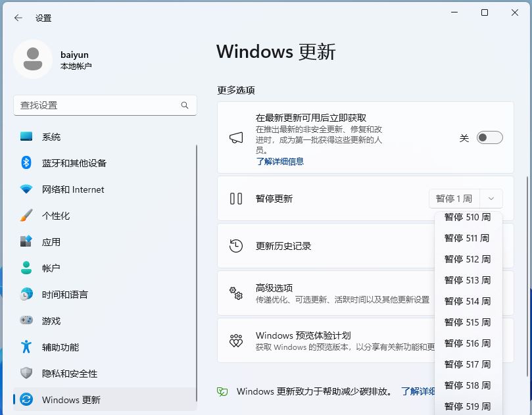Maximize the 设置 window
This screenshot has width=532, height=415.
pyautogui.click(x=485, y=12)
